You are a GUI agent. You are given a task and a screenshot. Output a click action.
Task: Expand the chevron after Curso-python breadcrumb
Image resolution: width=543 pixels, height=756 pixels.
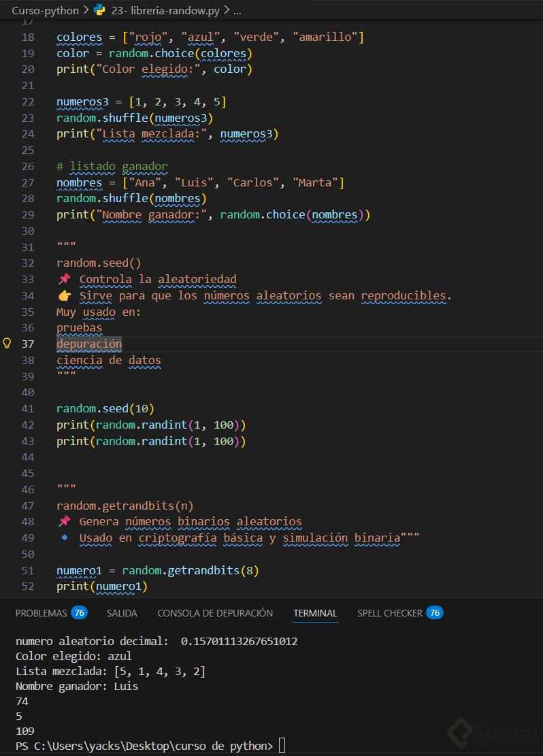tap(84, 10)
